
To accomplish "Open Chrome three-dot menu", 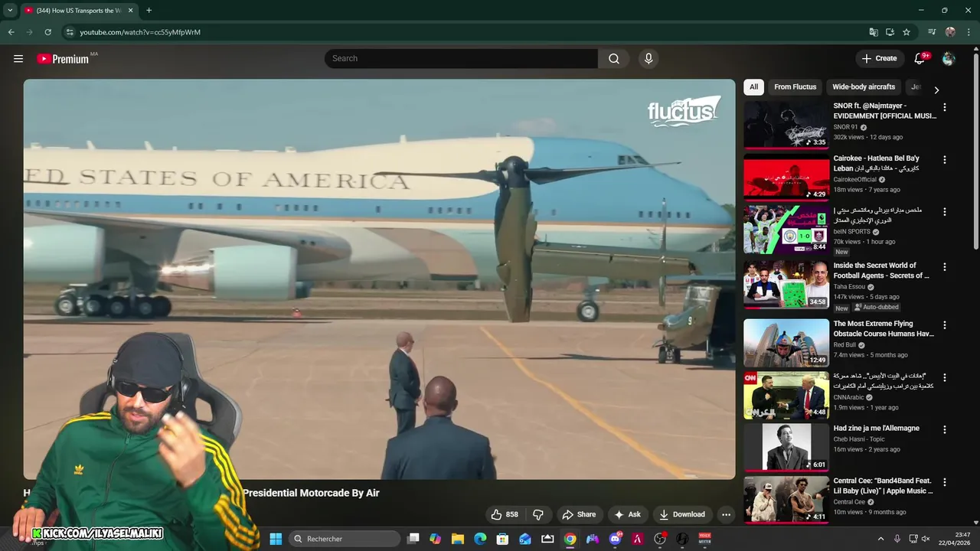I will (968, 32).
